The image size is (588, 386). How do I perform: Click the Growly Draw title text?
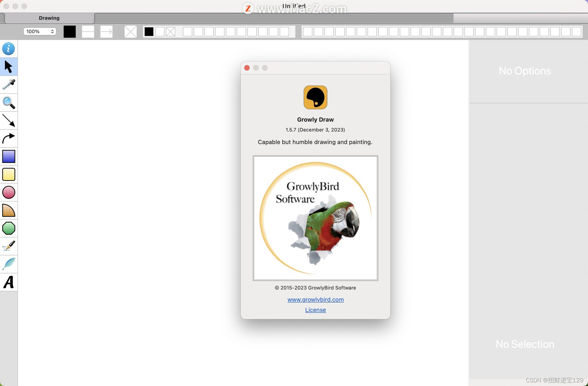pyautogui.click(x=315, y=120)
